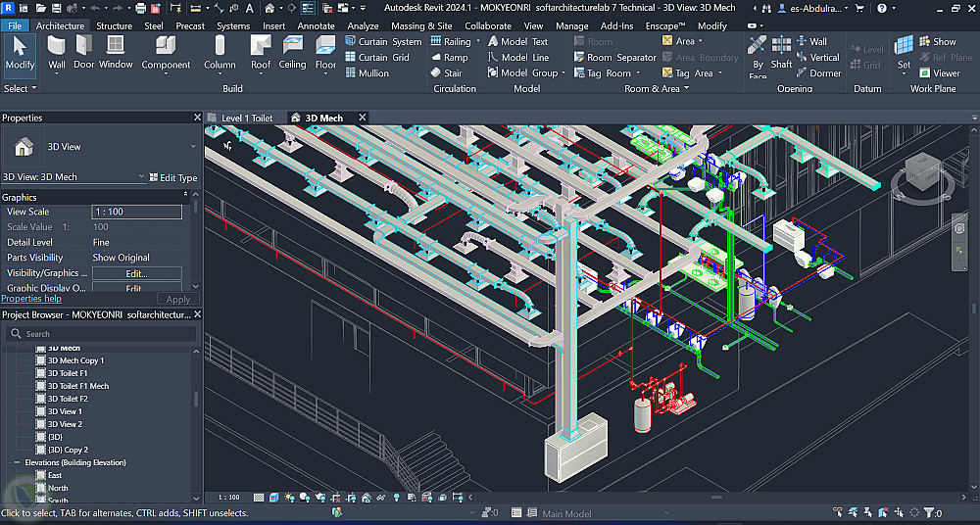Screen dimensions: 980x525
Task: Toggle crop view in view control bar
Action: pyautogui.click(x=335, y=498)
